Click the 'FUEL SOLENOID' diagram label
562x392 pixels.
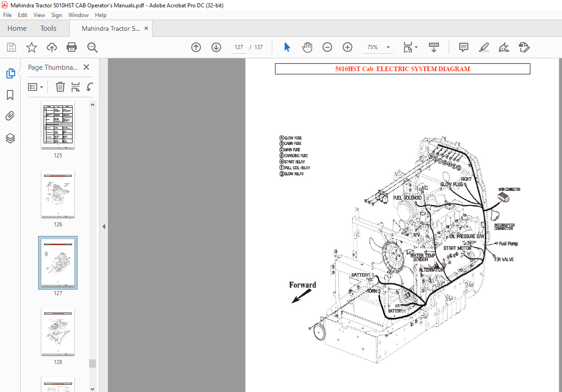pyautogui.click(x=407, y=198)
